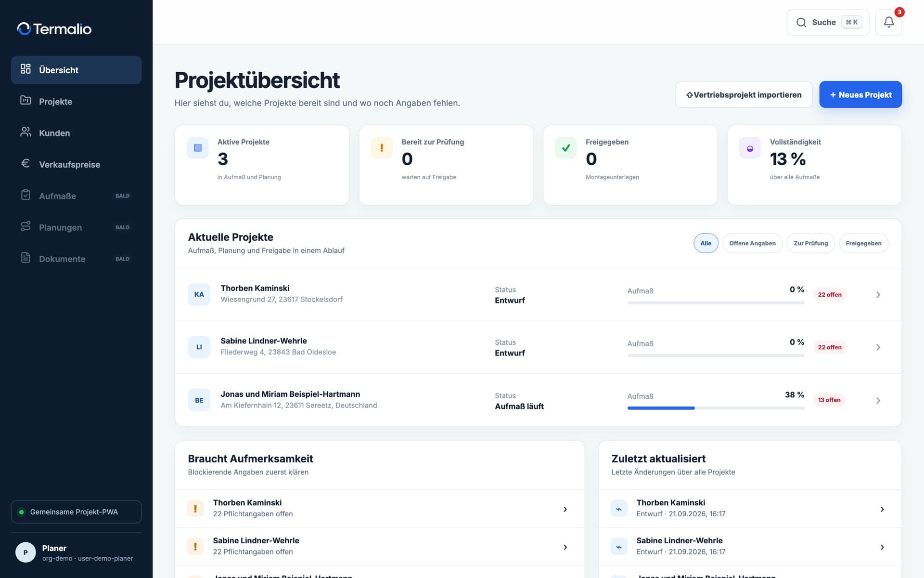
Task: Click the Gemeinsame Projekt-PWA button
Action: (x=76, y=512)
